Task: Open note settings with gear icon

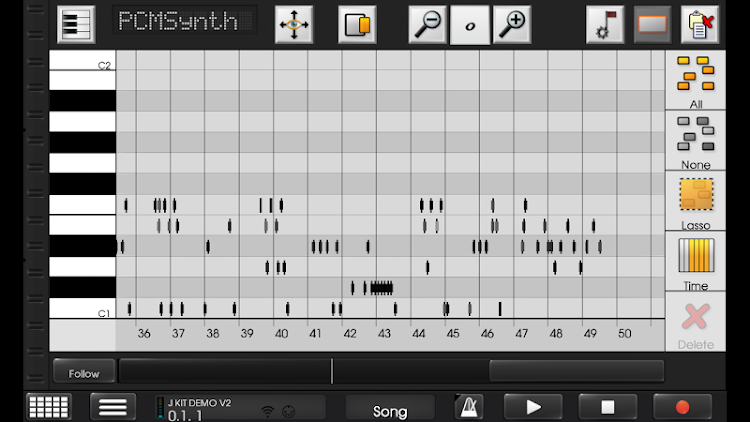Action: (604, 24)
